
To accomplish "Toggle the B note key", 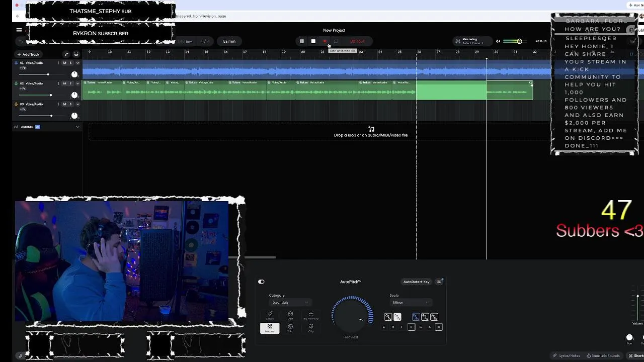I will [x=439, y=327].
